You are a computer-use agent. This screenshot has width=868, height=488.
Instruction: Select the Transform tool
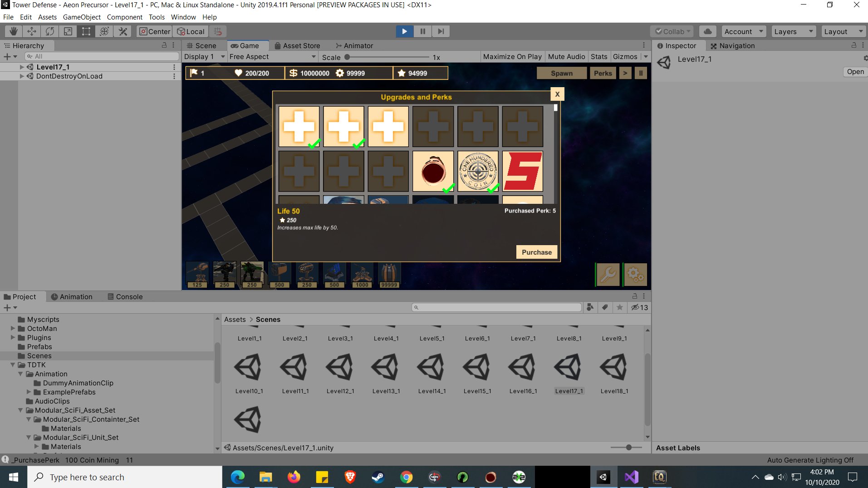[104, 31]
